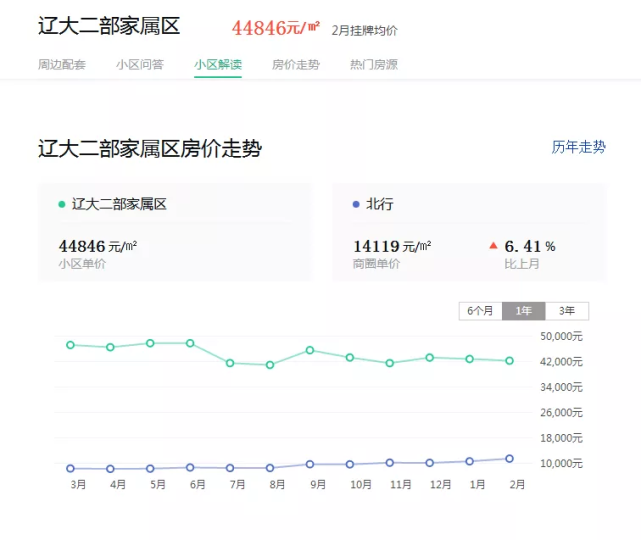
Task: Click blue data point for 4月
Action: 110,469
